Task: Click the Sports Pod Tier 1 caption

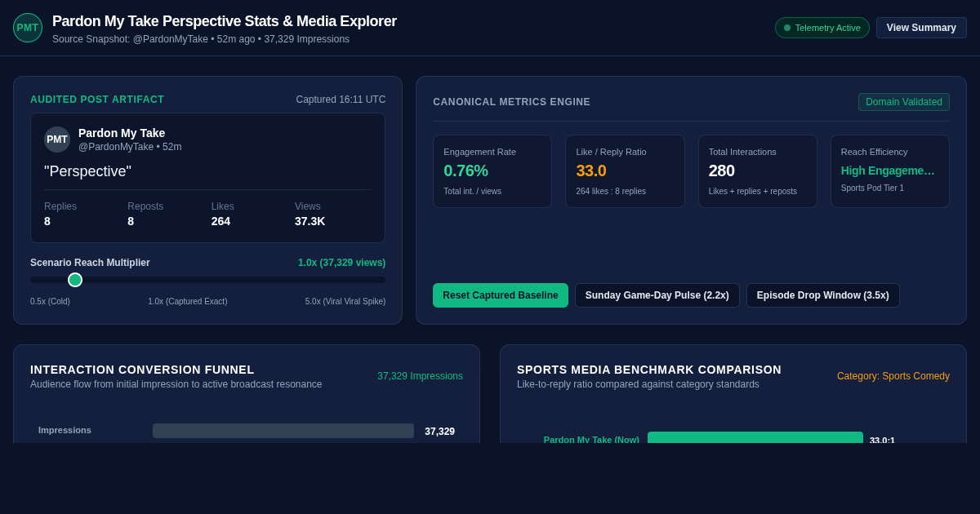Action: coord(872,188)
